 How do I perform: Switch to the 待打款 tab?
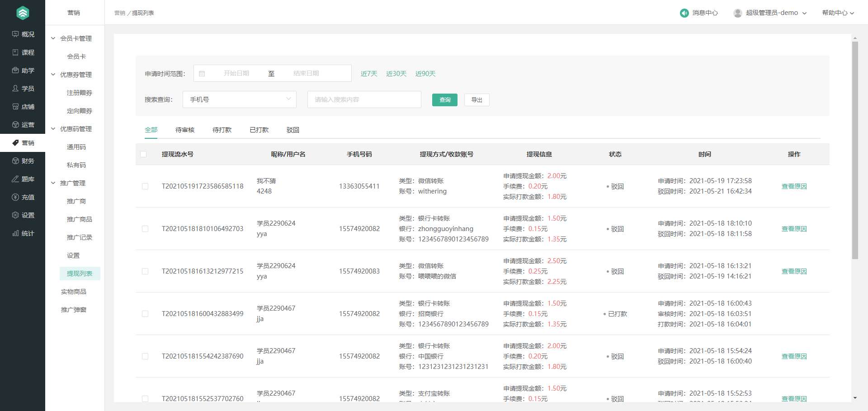[222, 130]
